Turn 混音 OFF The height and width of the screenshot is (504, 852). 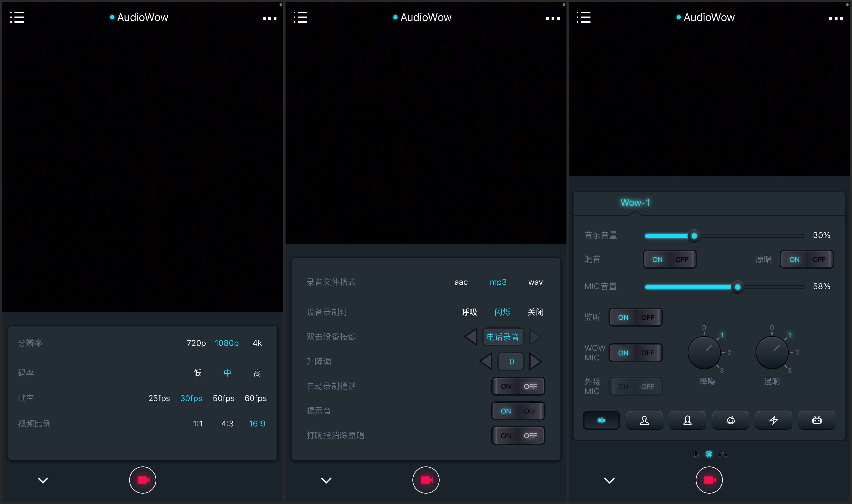pyautogui.click(x=682, y=259)
